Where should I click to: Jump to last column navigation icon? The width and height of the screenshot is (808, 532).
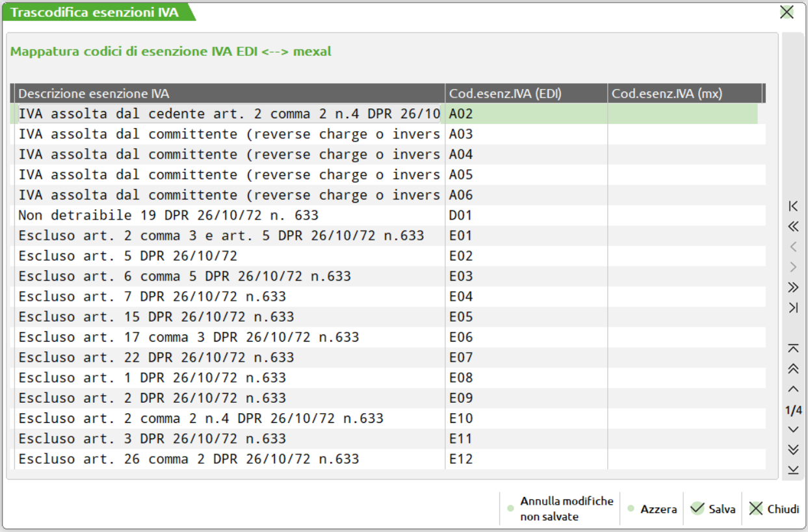point(792,308)
